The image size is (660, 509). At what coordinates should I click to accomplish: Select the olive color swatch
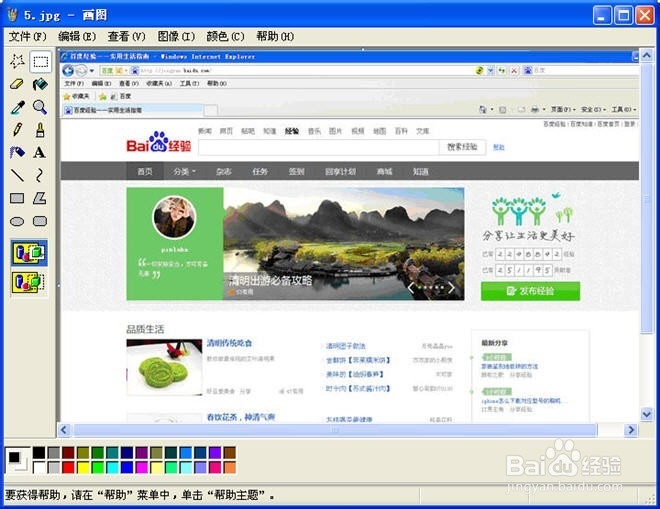[83, 453]
